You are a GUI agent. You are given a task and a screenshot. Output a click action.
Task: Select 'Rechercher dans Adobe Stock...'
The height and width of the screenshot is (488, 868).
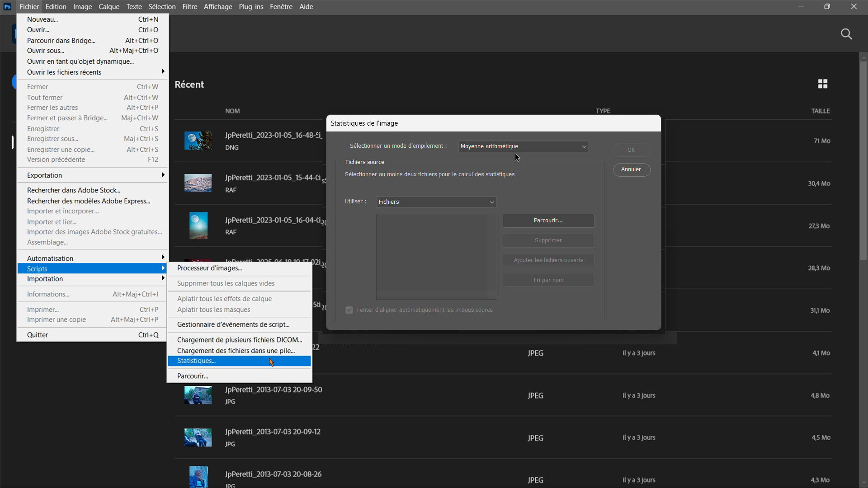(x=93, y=190)
